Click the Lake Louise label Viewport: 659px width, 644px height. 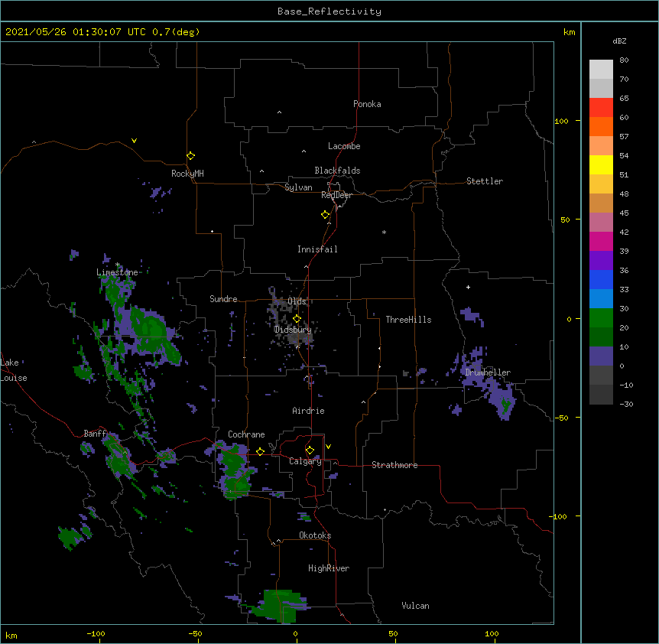(13, 370)
